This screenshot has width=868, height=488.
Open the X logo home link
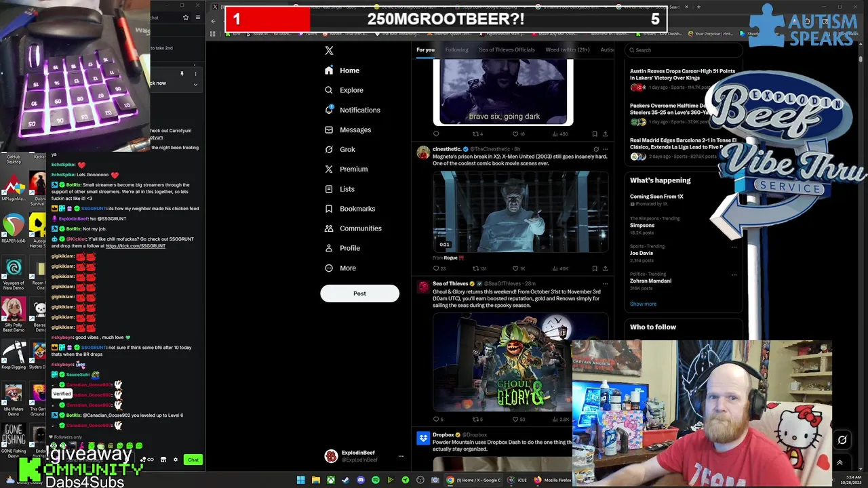(x=329, y=50)
